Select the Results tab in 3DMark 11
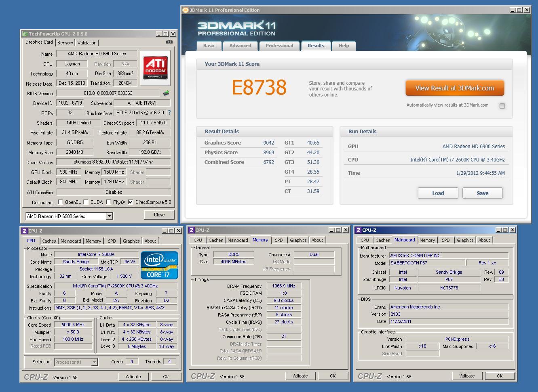Screen dimensions: 538x392 click(316, 46)
